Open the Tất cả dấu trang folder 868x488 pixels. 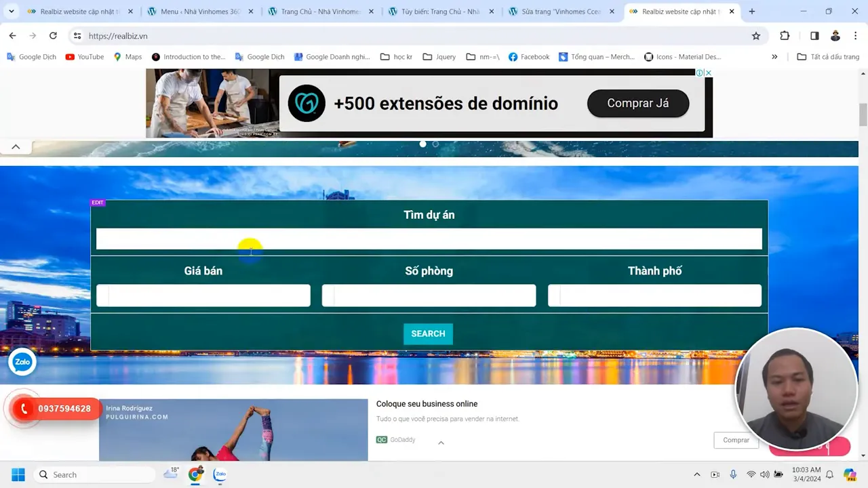pyautogui.click(x=828, y=57)
